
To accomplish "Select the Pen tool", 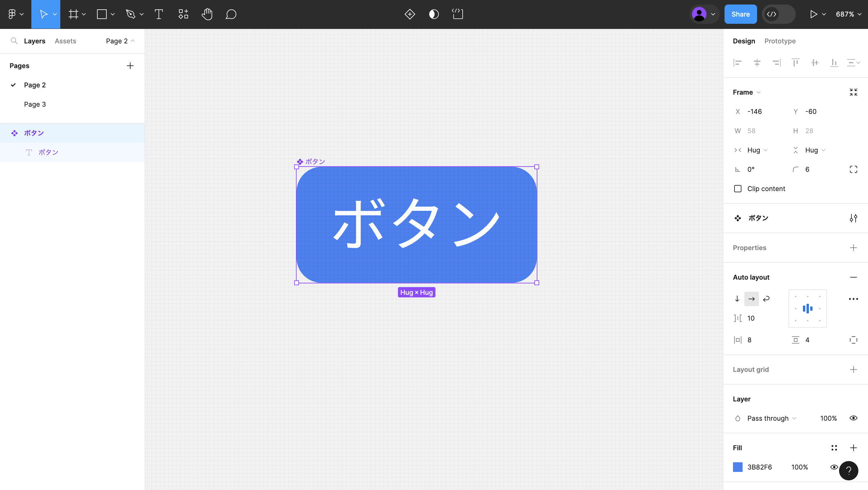I will click(131, 14).
